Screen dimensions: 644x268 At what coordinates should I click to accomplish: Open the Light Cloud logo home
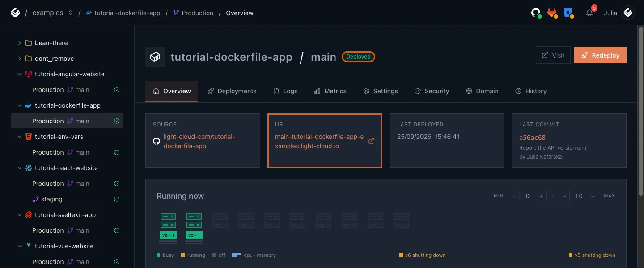15,13
